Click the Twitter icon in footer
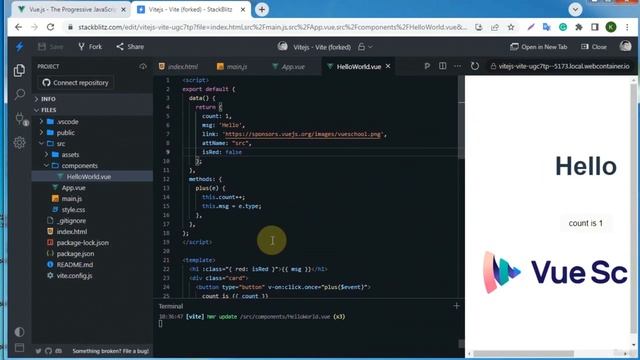 [x=38, y=351]
